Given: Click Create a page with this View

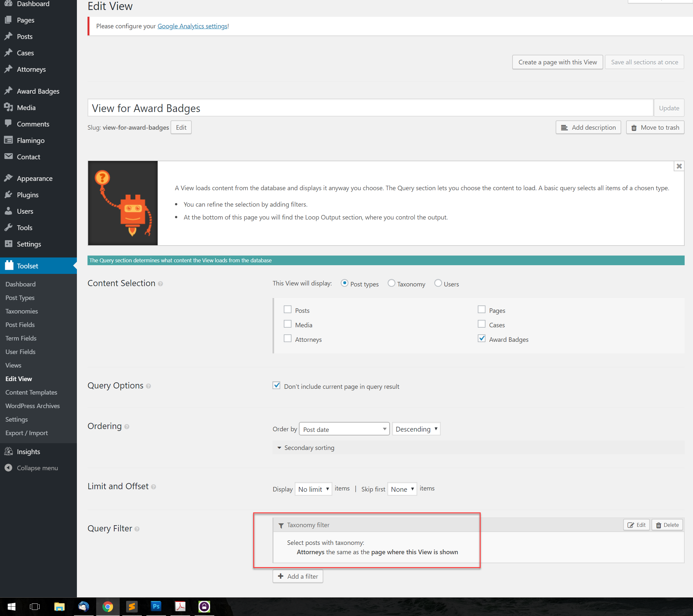Looking at the screenshot, I should [557, 62].
